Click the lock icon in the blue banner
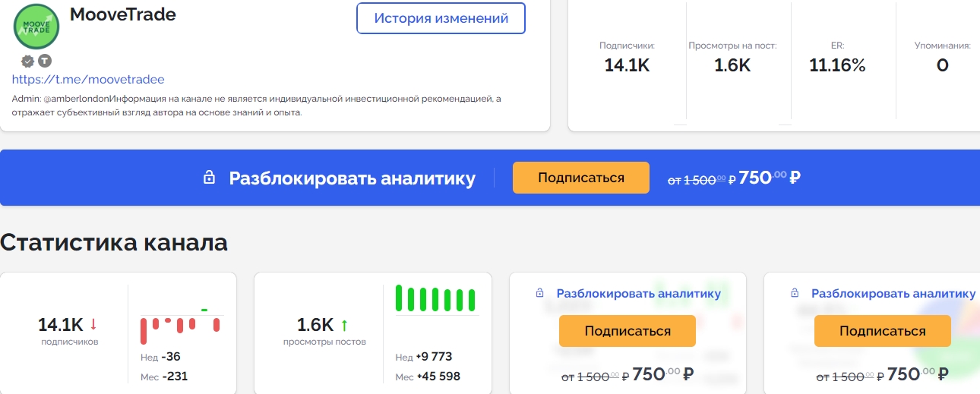980x394 pixels. [x=209, y=178]
